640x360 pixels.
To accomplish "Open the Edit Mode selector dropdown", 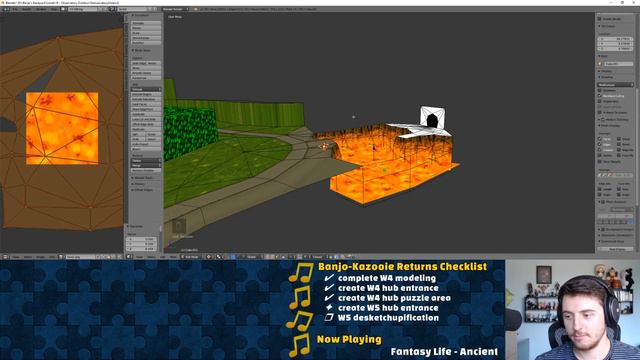I will [x=191, y=257].
